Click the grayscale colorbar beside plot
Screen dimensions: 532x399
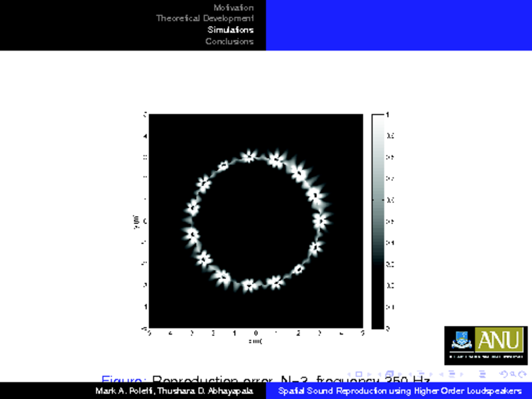(x=378, y=221)
